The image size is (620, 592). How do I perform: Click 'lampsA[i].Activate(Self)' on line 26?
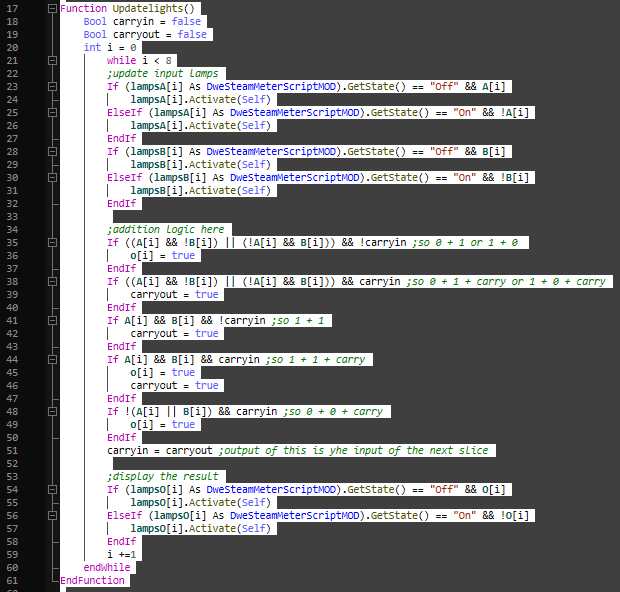point(200,126)
